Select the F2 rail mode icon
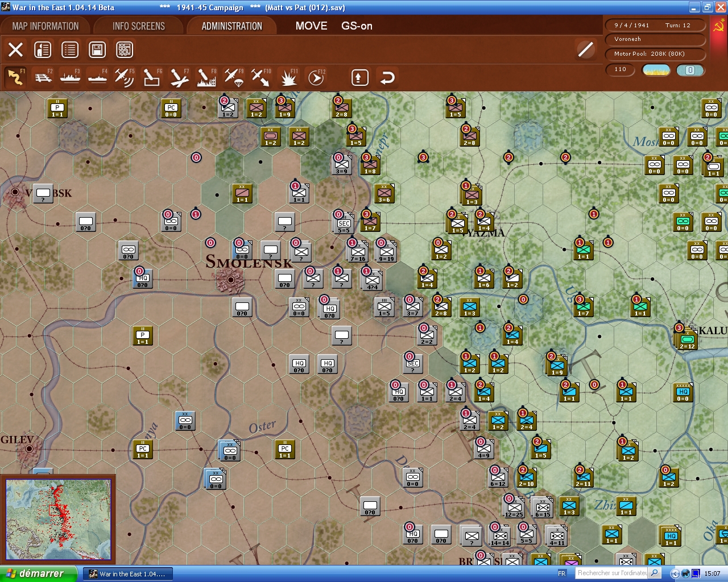The height and width of the screenshot is (582, 728). pos(43,77)
